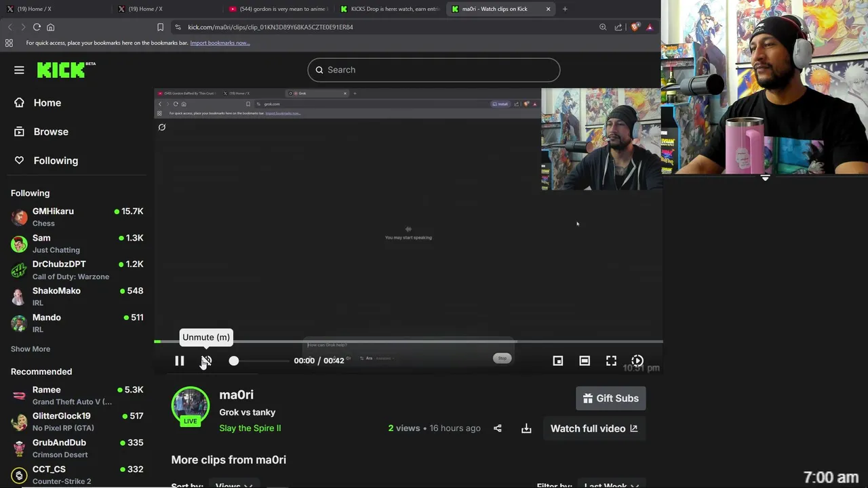The image size is (868, 488).
Task: Open browser zoom magnifier icon
Action: [x=603, y=27]
